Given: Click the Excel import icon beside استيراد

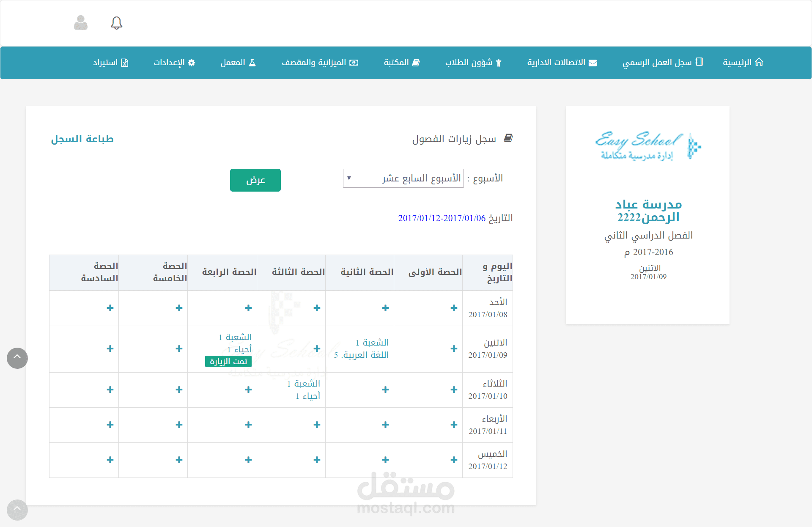Looking at the screenshot, I should pyautogui.click(x=125, y=63).
